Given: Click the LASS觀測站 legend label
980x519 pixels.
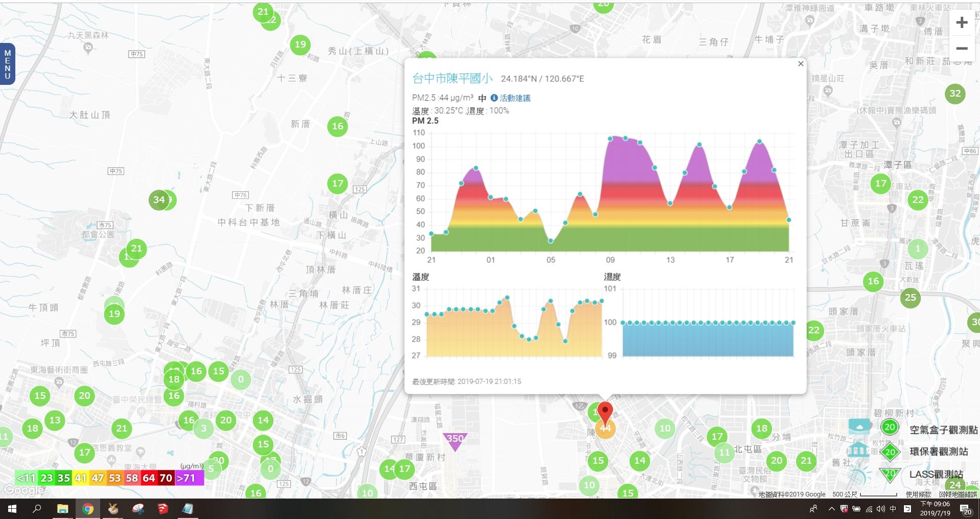Looking at the screenshot, I should [936, 474].
